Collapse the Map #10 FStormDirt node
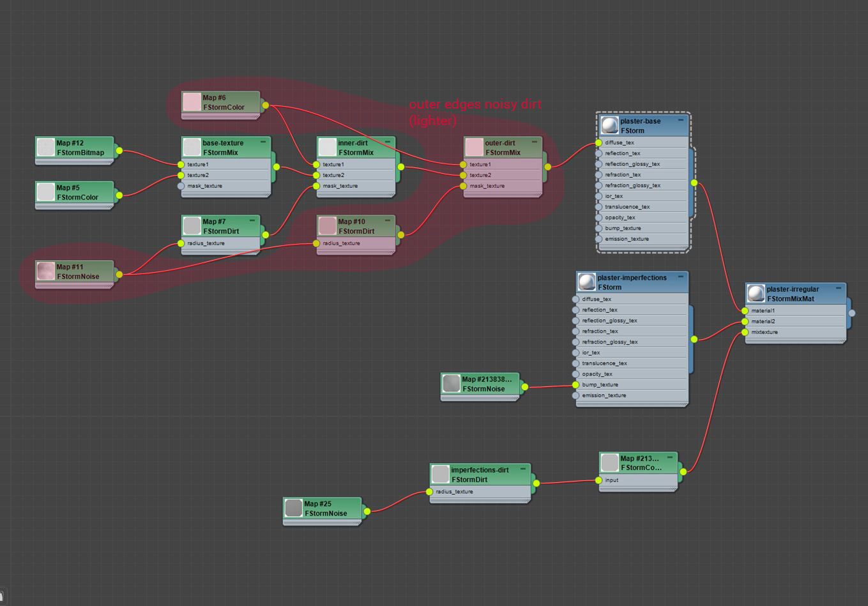Screen dimensions: 868x606 tap(388, 220)
